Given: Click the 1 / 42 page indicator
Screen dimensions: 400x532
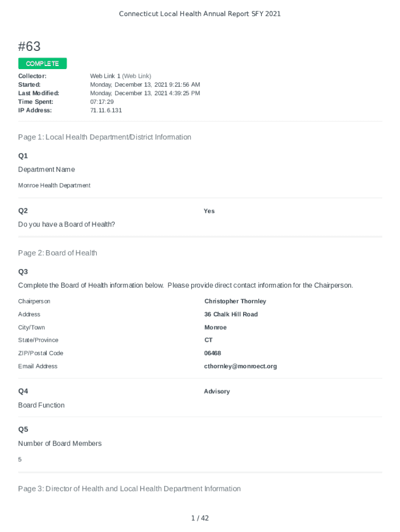Looking at the screenshot, I should 200,518.
